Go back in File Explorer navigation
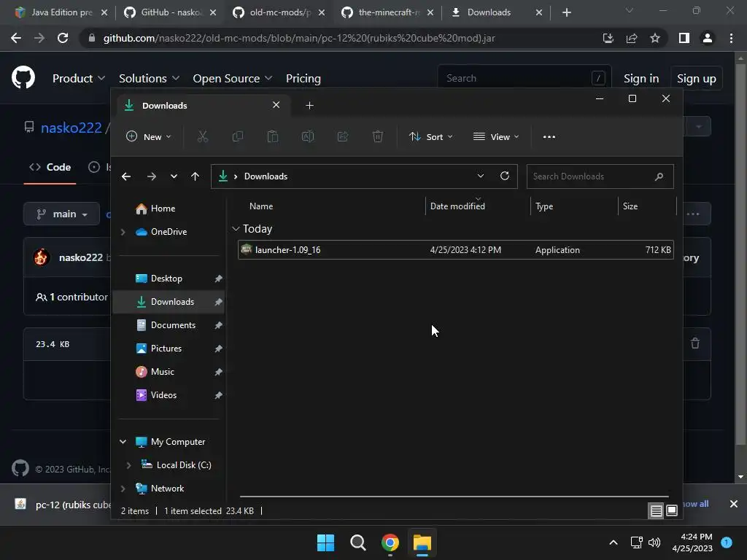Screen dimensions: 747x560 point(126,176)
